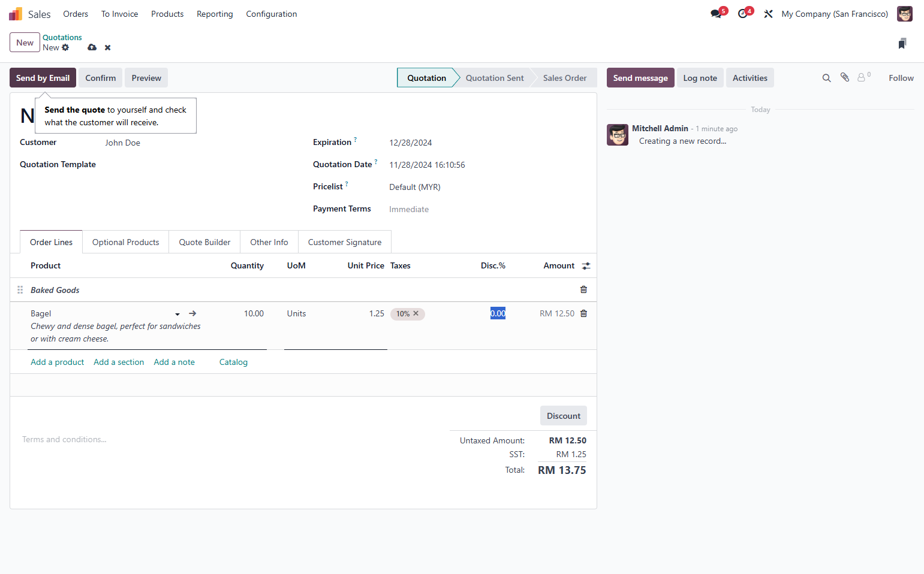Follow this quotation record
Screen dimensions: 924x574
coord(901,78)
